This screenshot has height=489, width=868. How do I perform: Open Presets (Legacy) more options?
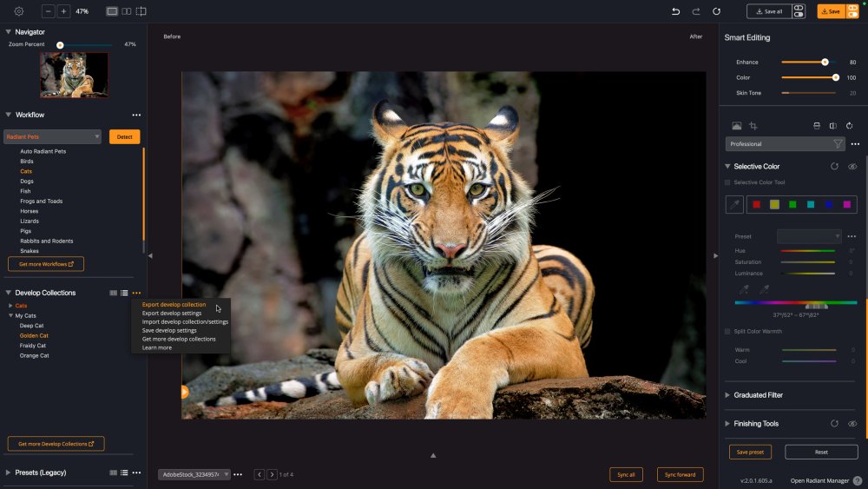pos(136,473)
